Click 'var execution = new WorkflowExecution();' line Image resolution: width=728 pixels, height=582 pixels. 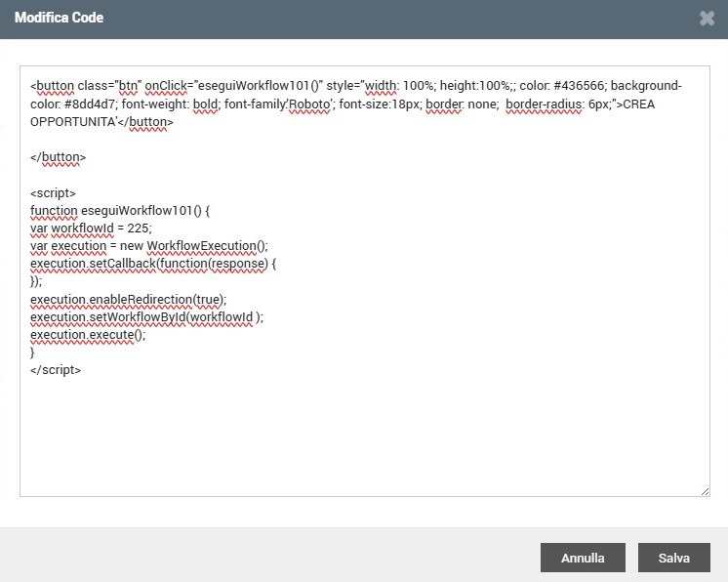click(149, 246)
